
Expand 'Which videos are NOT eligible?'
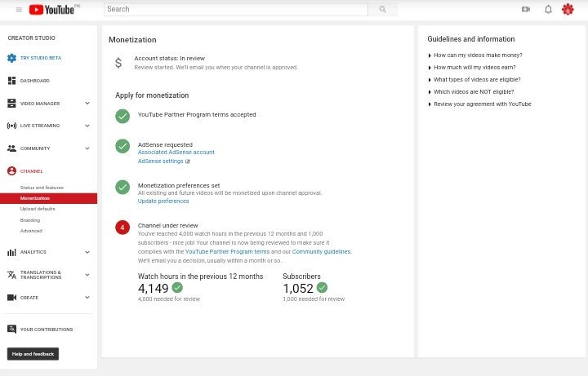pos(471,91)
